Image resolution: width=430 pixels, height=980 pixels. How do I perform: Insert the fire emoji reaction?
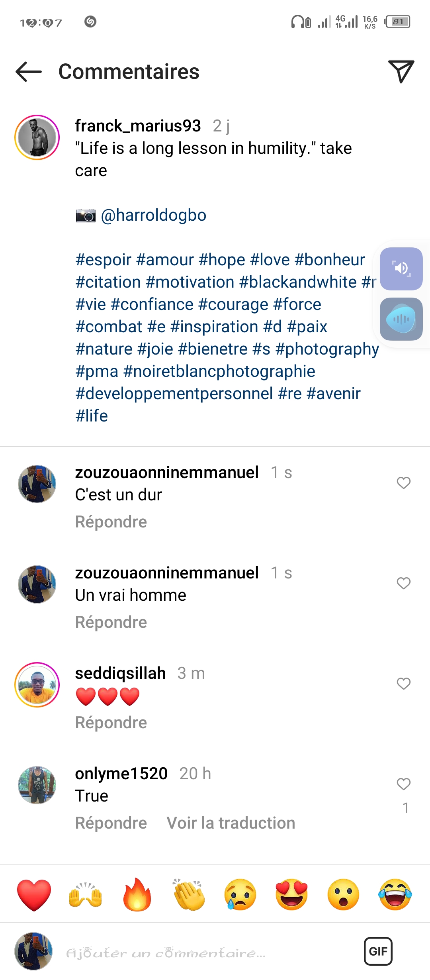click(137, 895)
